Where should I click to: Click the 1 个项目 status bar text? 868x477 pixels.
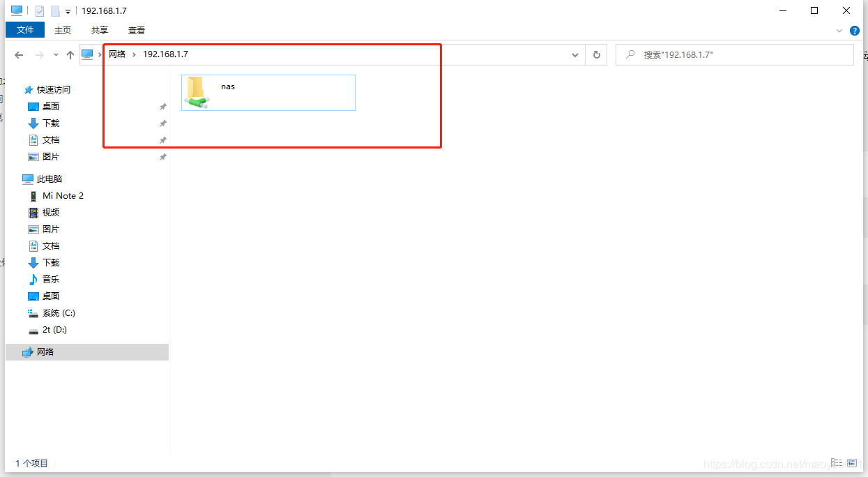32,463
